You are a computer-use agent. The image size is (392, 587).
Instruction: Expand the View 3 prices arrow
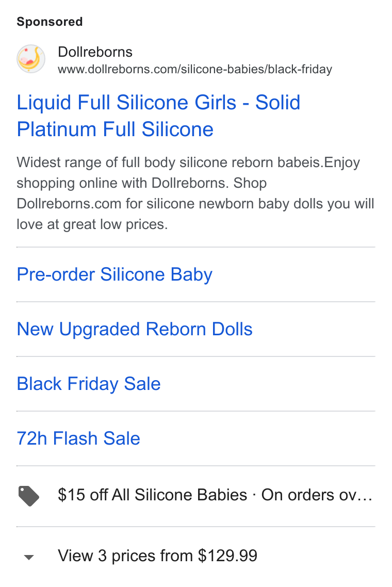pos(29,557)
